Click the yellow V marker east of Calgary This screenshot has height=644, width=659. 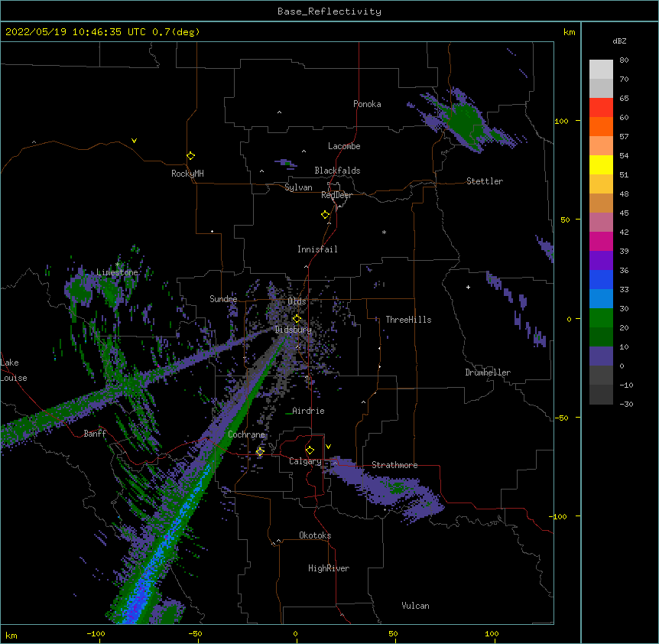(328, 447)
